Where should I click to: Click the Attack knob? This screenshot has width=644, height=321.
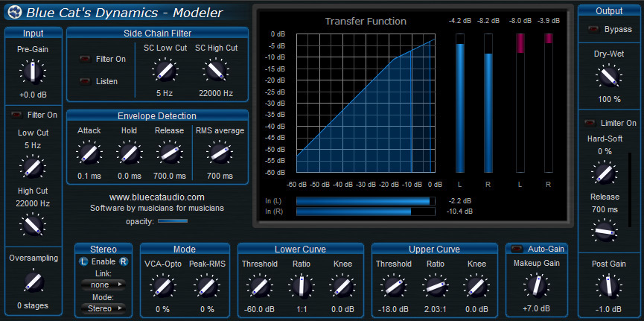pyautogui.click(x=89, y=153)
